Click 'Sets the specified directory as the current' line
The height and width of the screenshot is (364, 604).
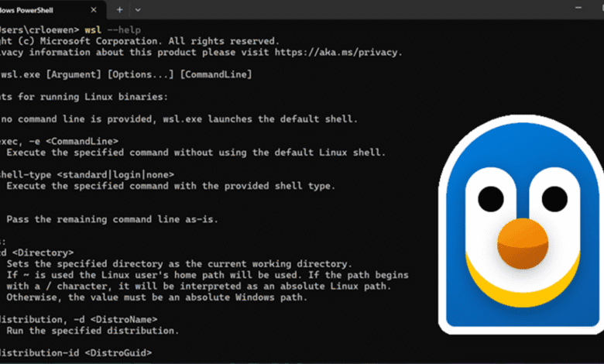pos(179,264)
